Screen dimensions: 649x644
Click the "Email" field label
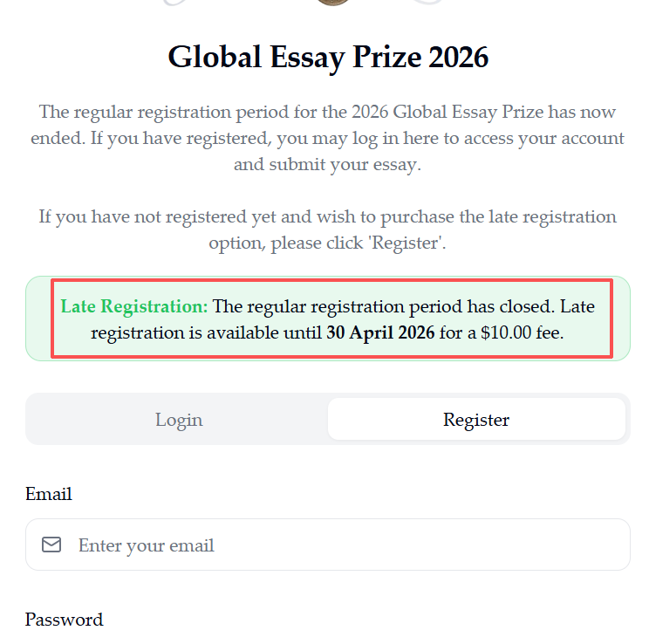(x=49, y=494)
